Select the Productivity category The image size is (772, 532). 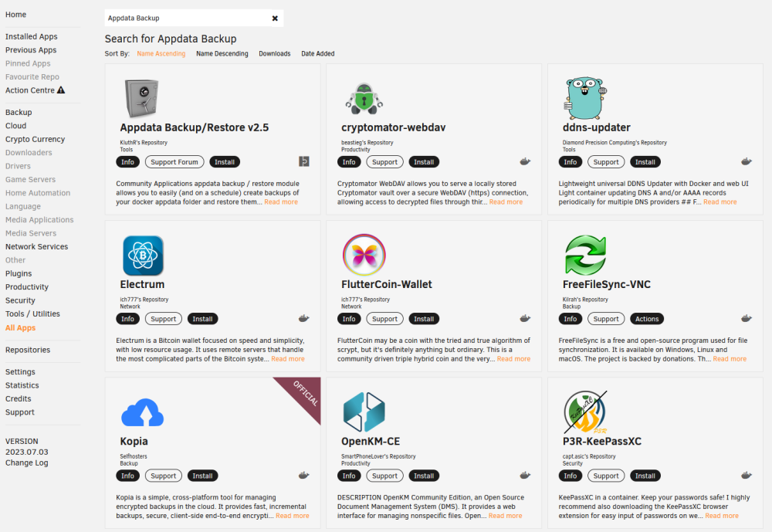click(x=27, y=287)
